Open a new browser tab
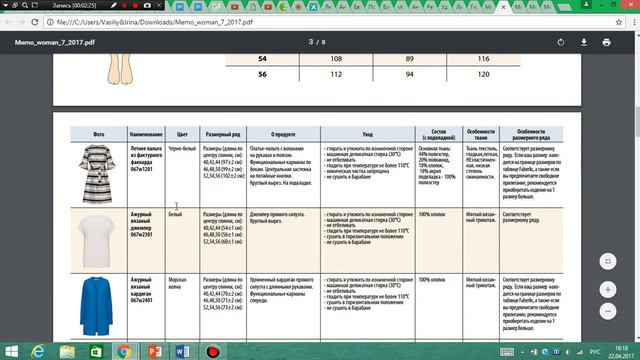 [x=564, y=7]
